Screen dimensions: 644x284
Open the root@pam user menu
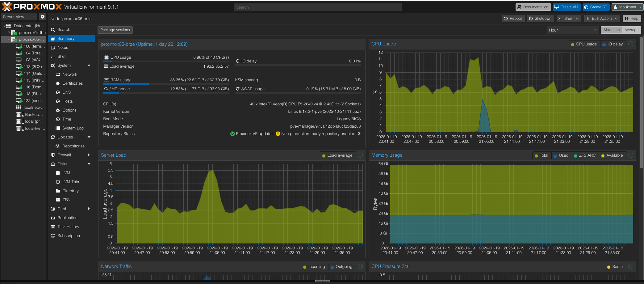627,7
